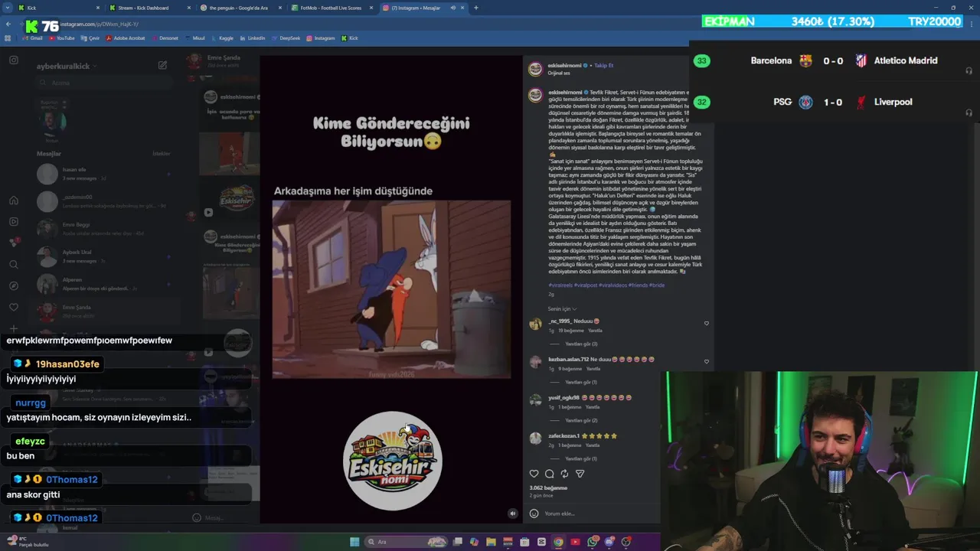Open the LinkedIn bookmark

[253, 37]
